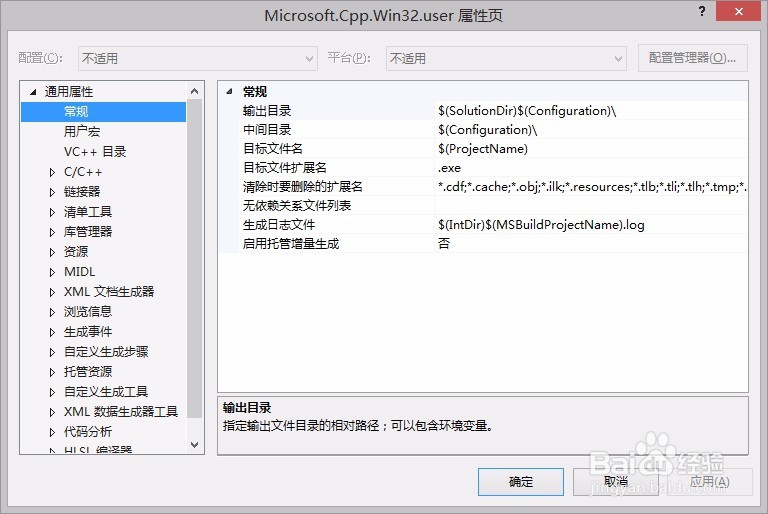Screen dimensions: 768x514
Task: Expand the 浏览信息 node arrow
Action: tap(52, 312)
